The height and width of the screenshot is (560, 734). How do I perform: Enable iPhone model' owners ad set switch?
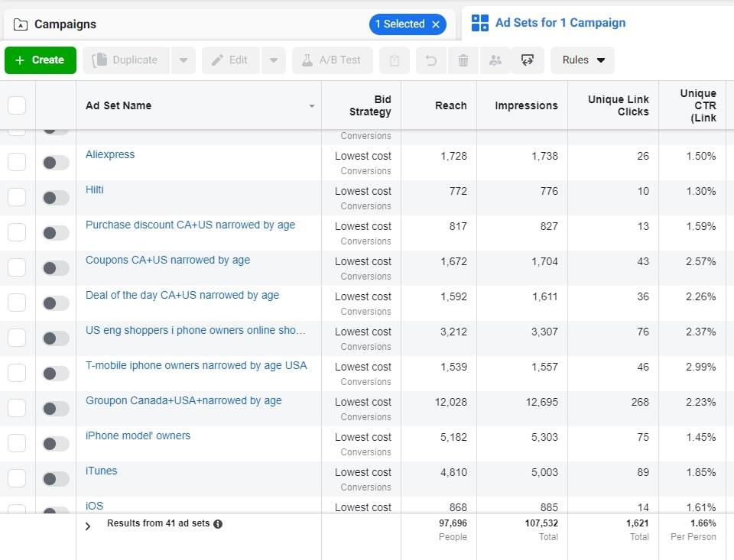tap(56, 444)
